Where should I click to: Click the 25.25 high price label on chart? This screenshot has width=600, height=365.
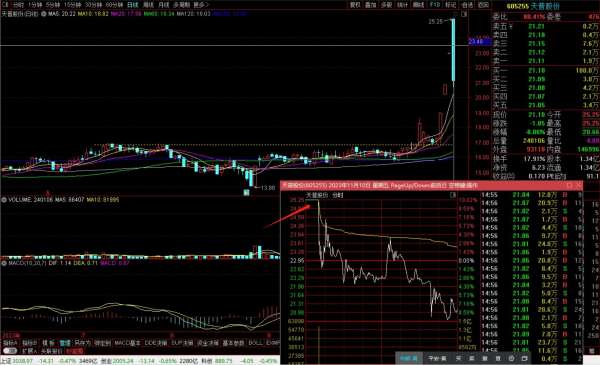click(435, 22)
